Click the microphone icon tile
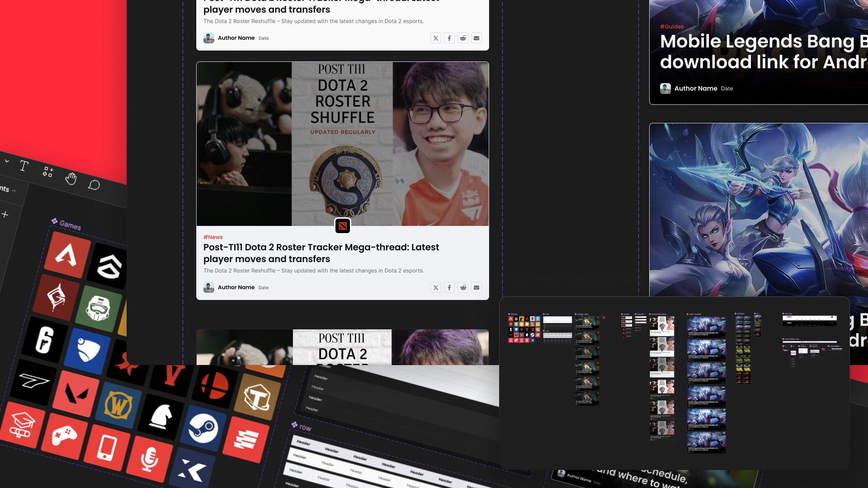 150,460
